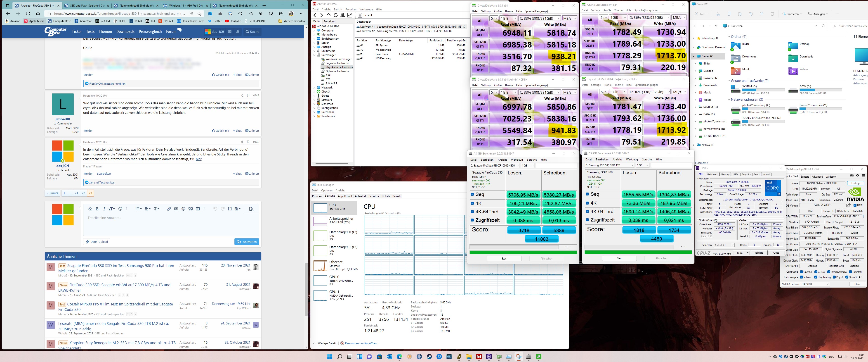
Task: Click the Bericht report icon in AIDA64
Action: (360, 15)
